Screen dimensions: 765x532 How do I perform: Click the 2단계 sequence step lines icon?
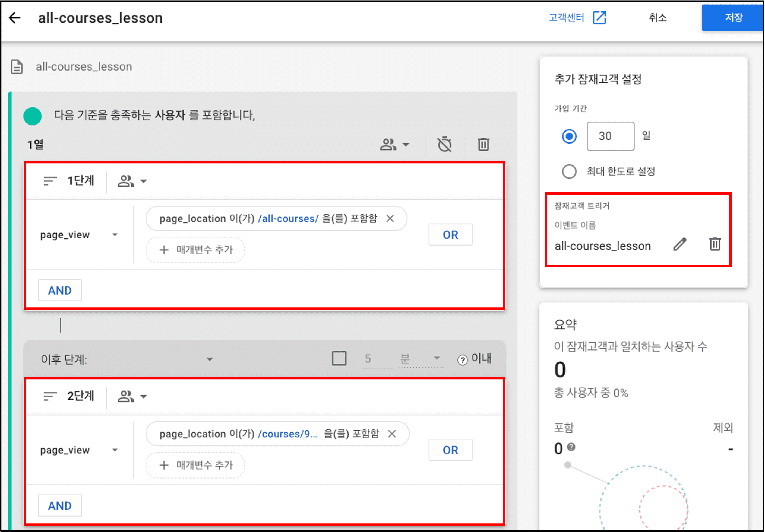(x=50, y=396)
